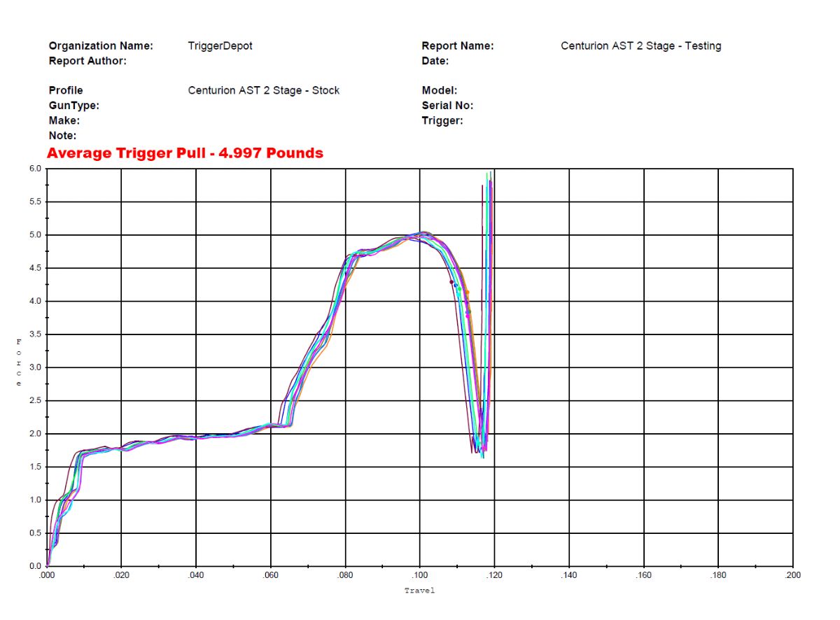Click the 3.5 force axis label
Image resolution: width=840 pixels, height=620 pixels.
click(x=34, y=334)
